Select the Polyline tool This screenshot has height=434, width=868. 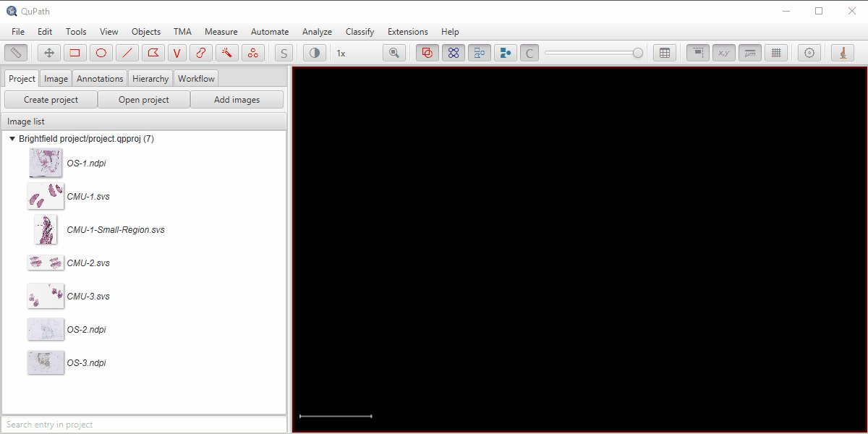pos(177,53)
